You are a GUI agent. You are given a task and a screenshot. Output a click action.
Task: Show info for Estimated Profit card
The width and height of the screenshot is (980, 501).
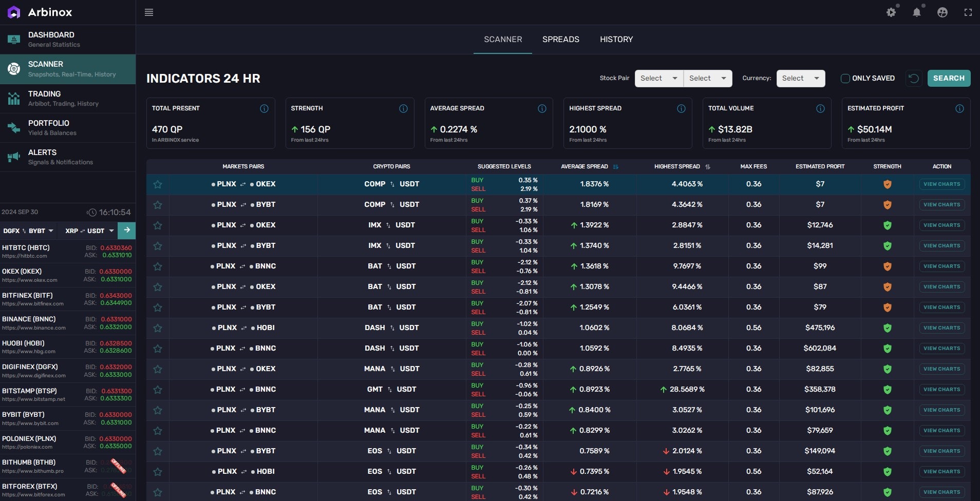pyautogui.click(x=959, y=108)
